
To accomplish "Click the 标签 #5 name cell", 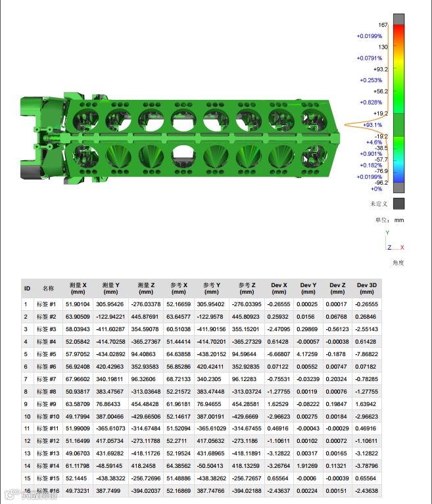I will click(48, 354).
